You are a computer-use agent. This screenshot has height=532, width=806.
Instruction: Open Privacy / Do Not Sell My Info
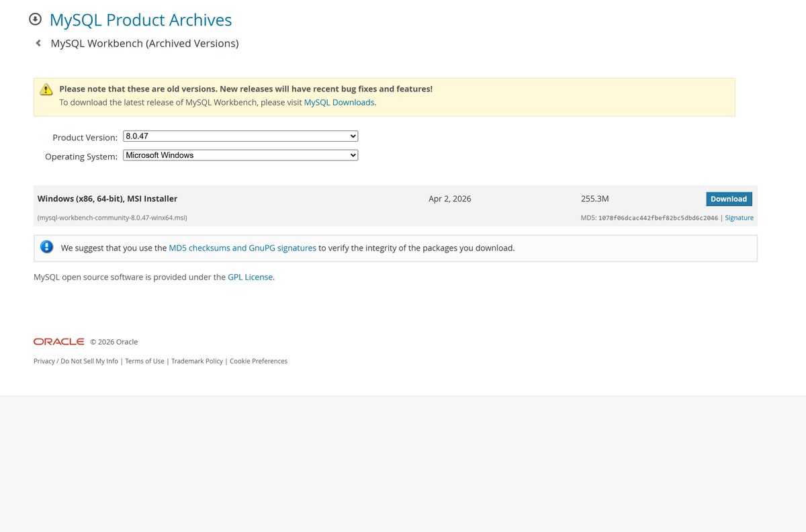click(76, 361)
